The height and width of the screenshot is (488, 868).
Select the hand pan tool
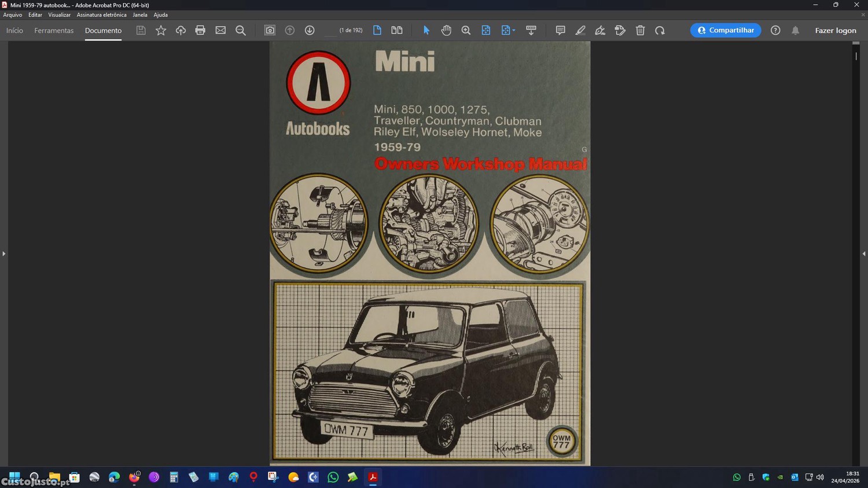click(446, 31)
